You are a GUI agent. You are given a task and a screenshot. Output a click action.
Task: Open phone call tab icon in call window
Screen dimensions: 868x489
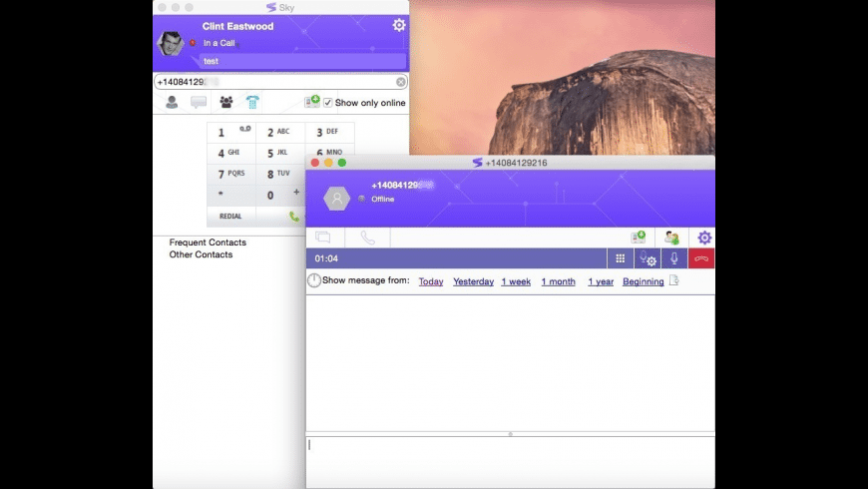[367, 238]
